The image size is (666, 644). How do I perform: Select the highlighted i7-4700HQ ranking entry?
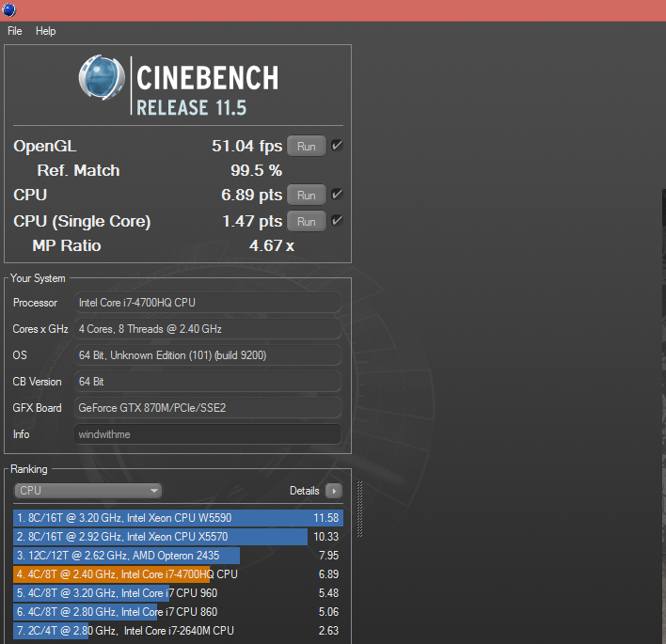[178, 574]
